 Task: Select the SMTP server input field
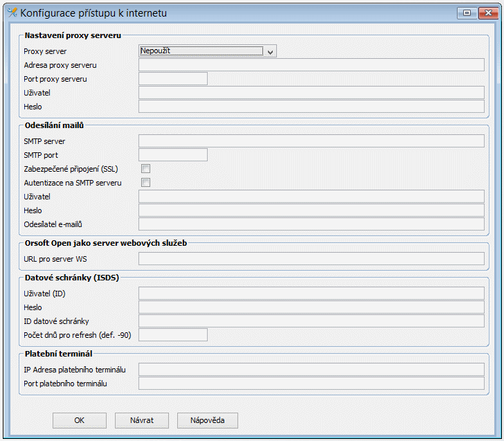(x=311, y=141)
